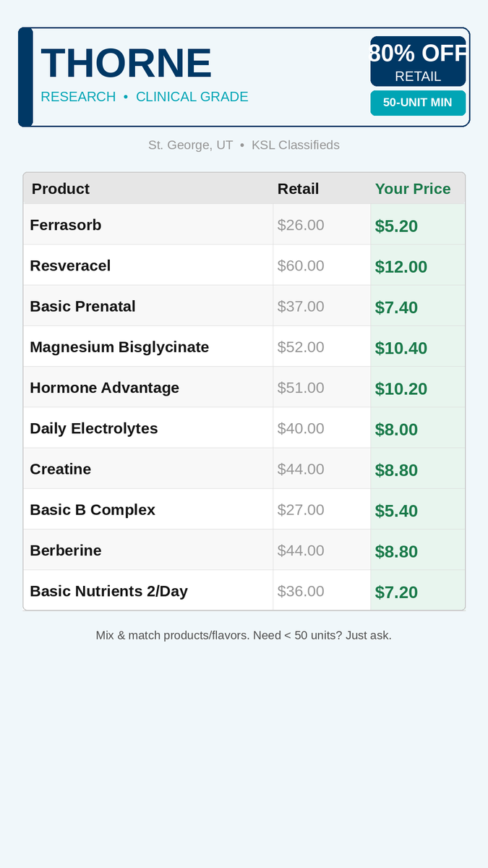Viewport: 488px width, 868px height.
Task: Click the $5.20 Ferrasorb discounted price
Action: tap(396, 226)
